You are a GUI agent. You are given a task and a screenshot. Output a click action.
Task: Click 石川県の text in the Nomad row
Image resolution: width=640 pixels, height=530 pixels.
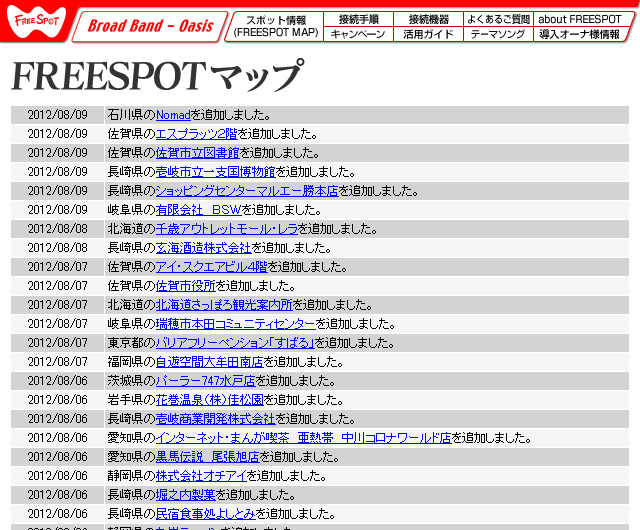pyautogui.click(x=132, y=115)
